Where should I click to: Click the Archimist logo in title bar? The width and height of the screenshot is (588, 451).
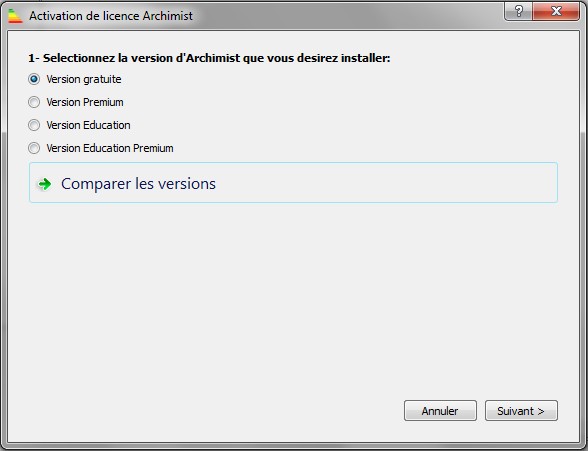pyautogui.click(x=15, y=16)
